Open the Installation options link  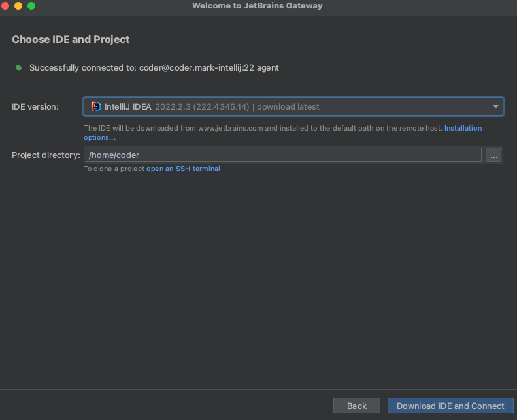point(463,128)
